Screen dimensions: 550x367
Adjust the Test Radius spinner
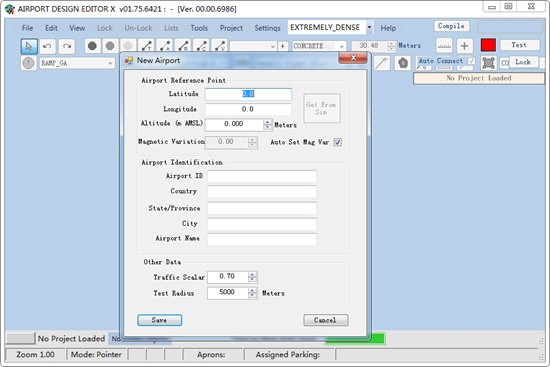[252, 293]
